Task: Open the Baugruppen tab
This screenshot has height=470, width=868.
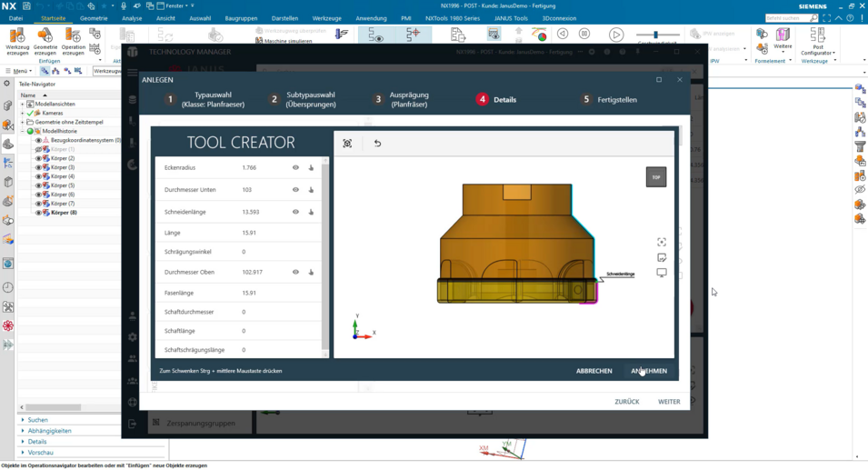Action: click(241, 18)
